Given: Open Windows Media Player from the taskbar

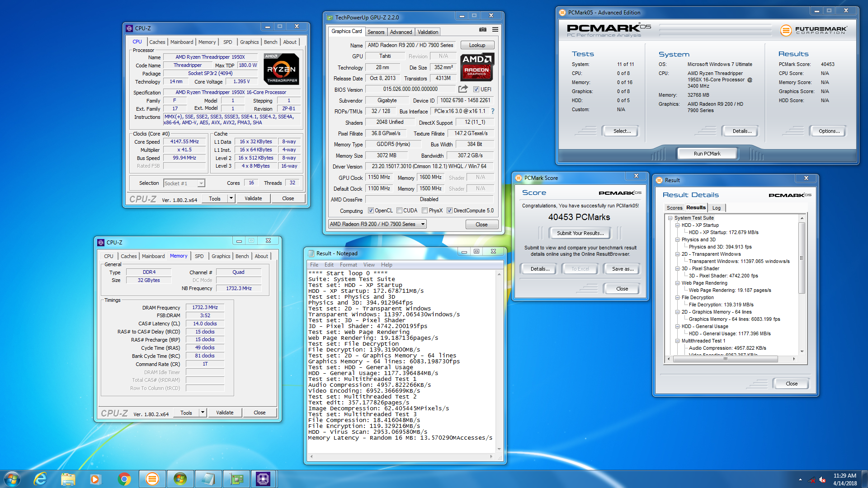Looking at the screenshot, I should pos(95,479).
